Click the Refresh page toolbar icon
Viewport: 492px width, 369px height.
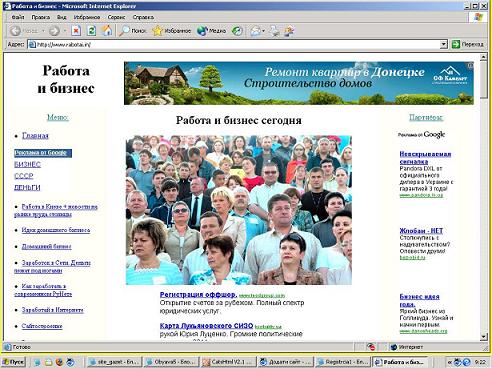pyautogui.click(x=91, y=31)
